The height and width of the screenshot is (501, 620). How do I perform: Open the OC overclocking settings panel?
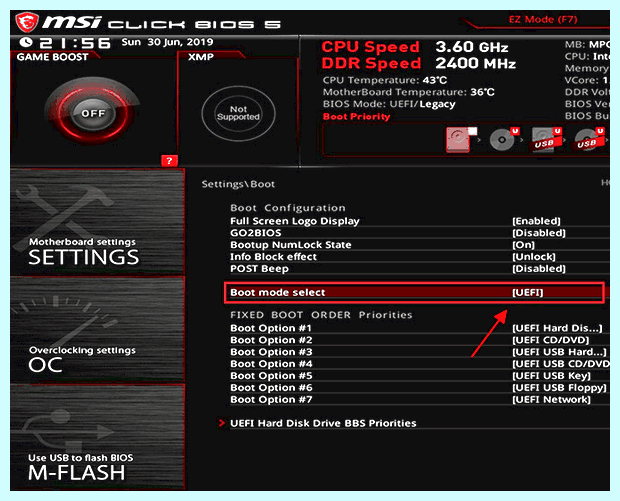97,330
